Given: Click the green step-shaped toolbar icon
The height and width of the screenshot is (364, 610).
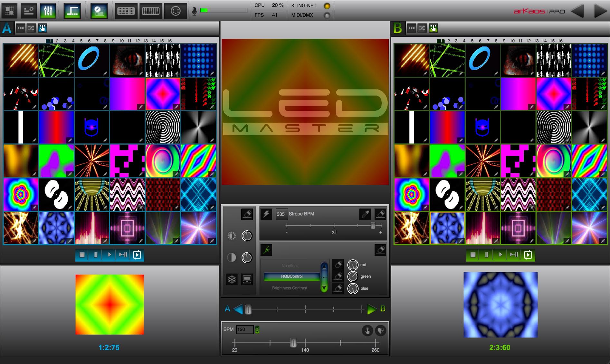Looking at the screenshot, I should click(x=72, y=11).
